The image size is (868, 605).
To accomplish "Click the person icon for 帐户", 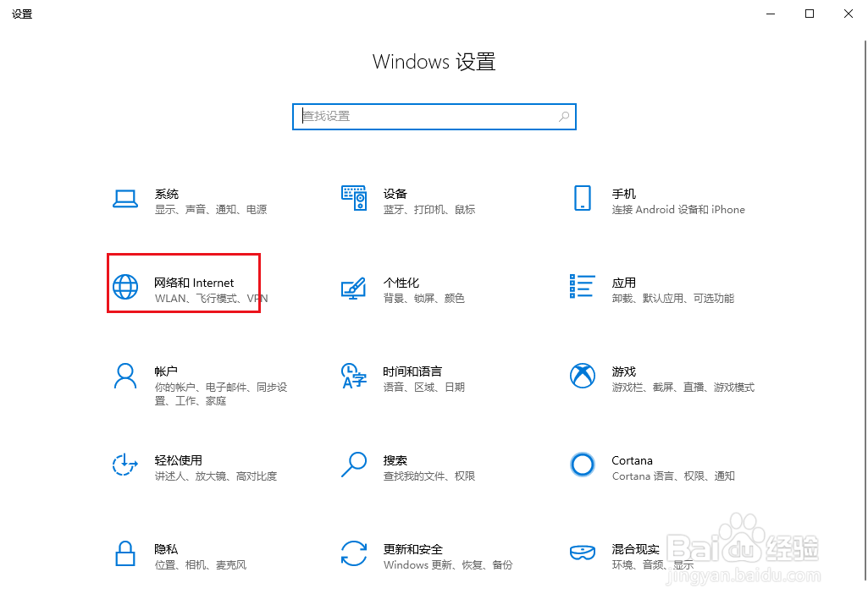I will (x=125, y=376).
